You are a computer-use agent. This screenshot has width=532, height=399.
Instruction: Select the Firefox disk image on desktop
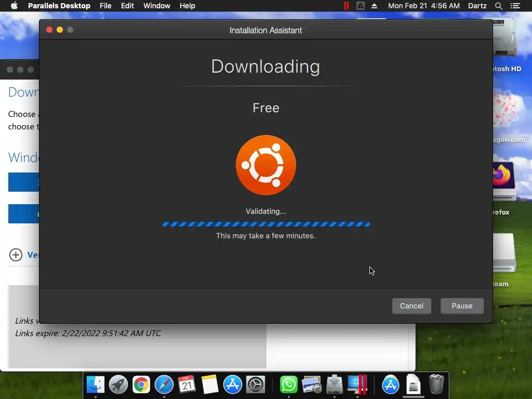tap(504, 181)
